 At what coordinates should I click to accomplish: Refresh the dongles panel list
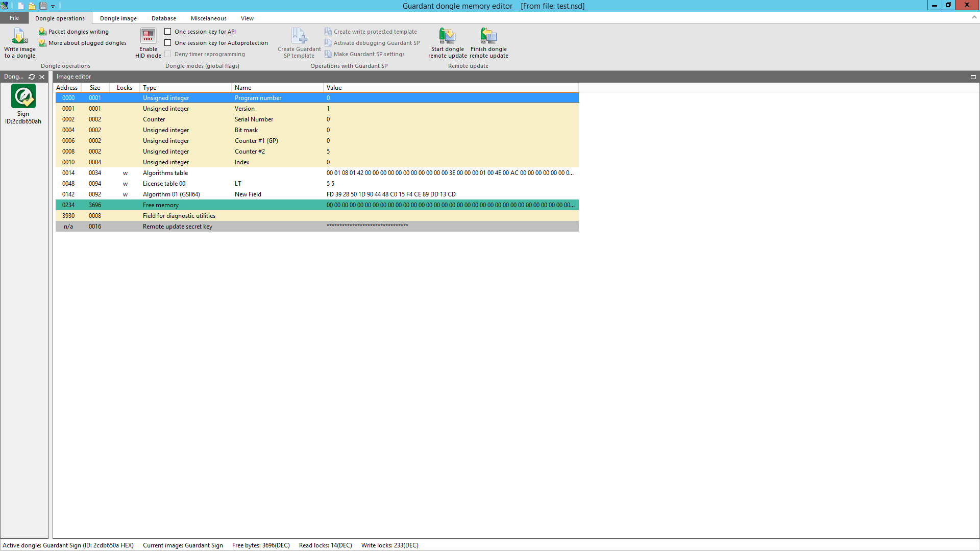click(x=32, y=77)
